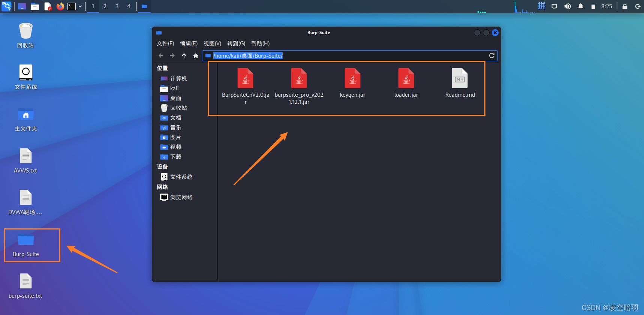Select the burp-suite.txt desktop file
This screenshot has height=315, width=644.
(25, 286)
